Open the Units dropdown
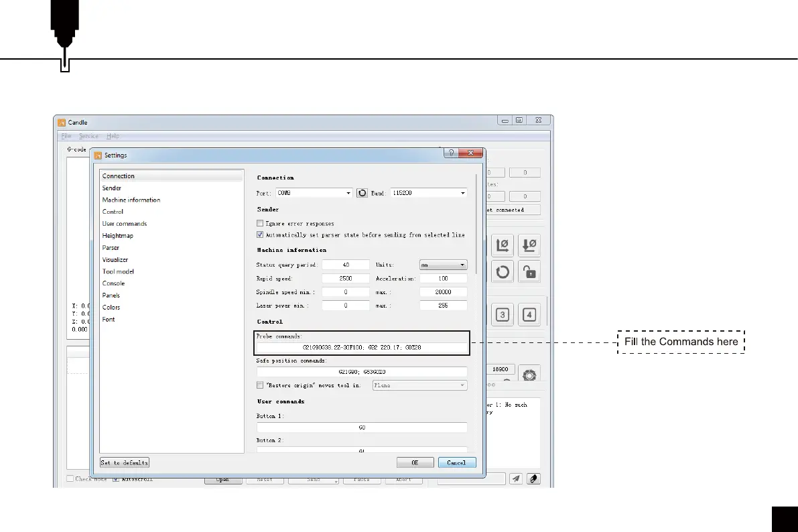Viewport: 798px width, 532px height. (x=443, y=265)
